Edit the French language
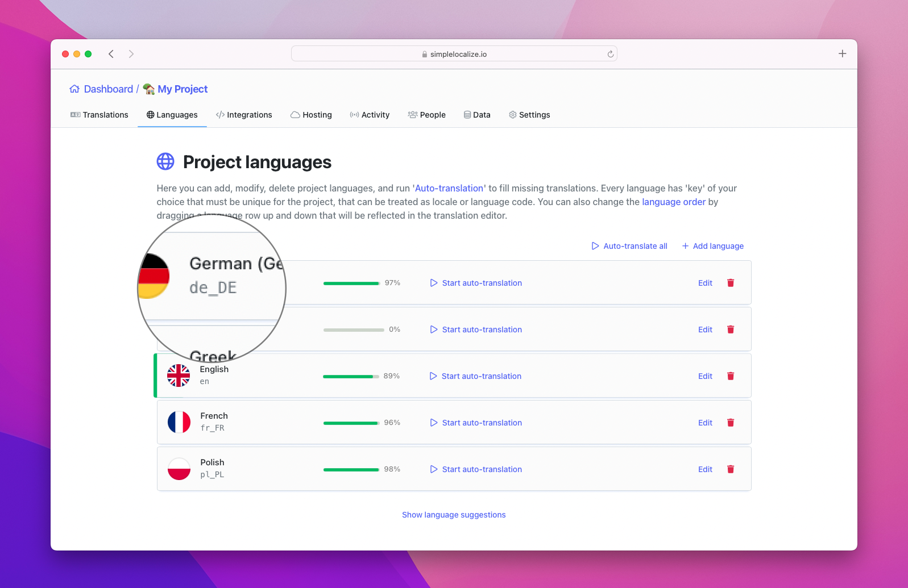 [x=705, y=423]
